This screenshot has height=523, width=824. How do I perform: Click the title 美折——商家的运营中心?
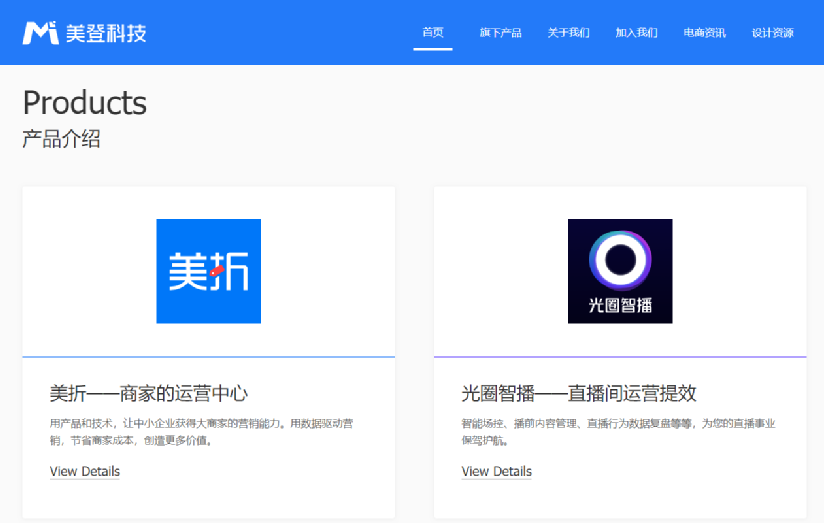point(149,393)
